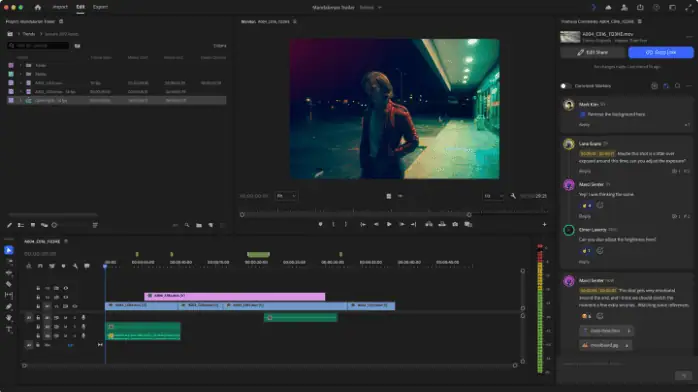Export frame with the camera icon

455,225
